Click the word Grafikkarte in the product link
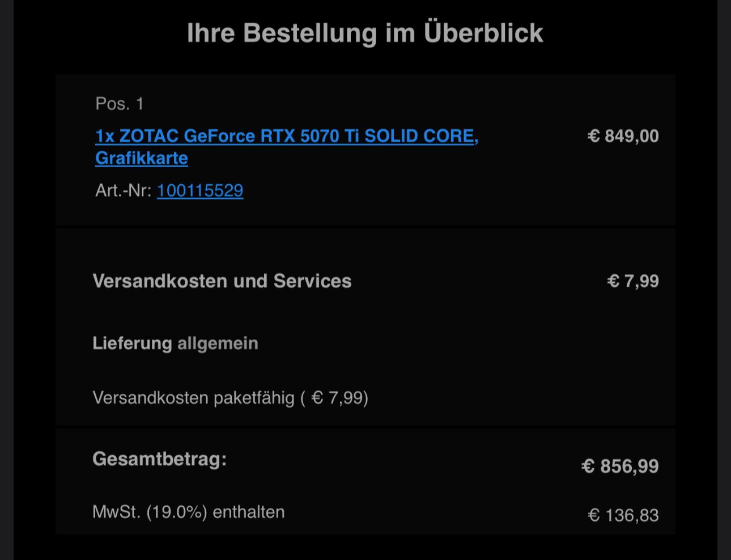Image resolution: width=731 pixels, height=560 pixels. [x=142, y=158]
